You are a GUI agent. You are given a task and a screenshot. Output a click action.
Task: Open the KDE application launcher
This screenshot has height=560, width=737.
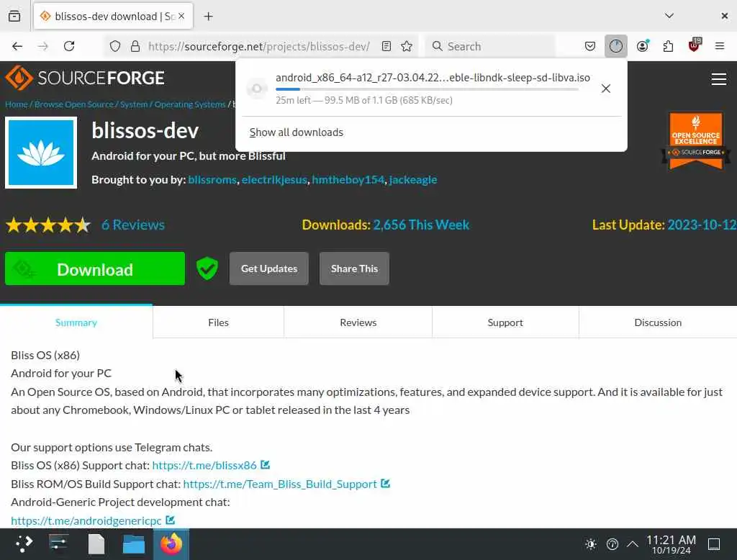(24, 544)
